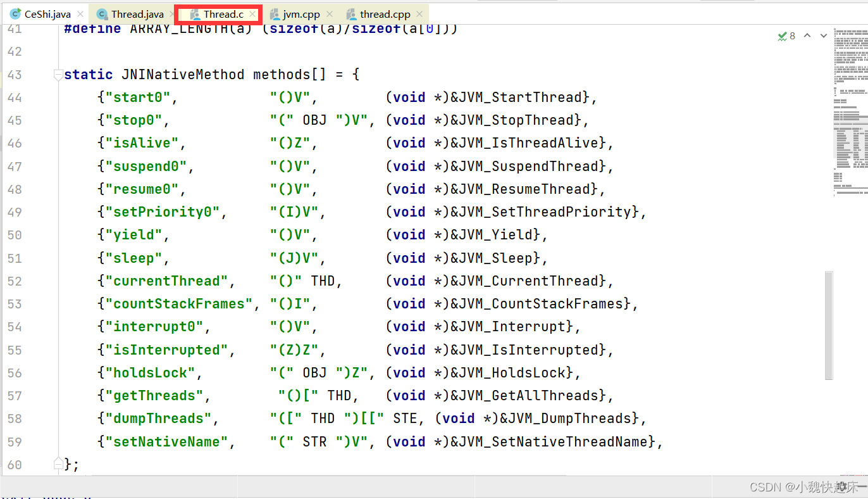Click the fold end marker at line 60
This screenshot has width=868, height=499.
[58, 464]
